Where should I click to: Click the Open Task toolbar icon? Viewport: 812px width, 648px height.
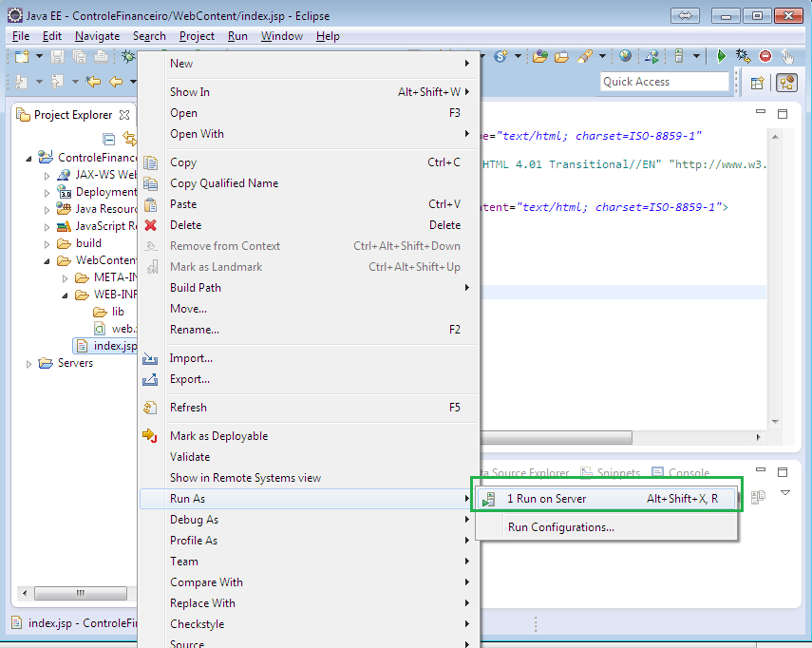click(x=561, y=56)
